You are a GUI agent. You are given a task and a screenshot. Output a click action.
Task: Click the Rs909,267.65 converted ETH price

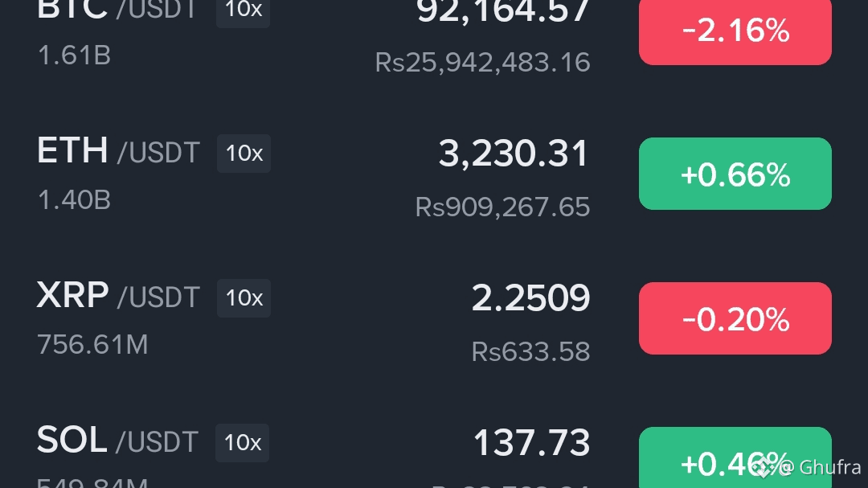coord(502,207)
